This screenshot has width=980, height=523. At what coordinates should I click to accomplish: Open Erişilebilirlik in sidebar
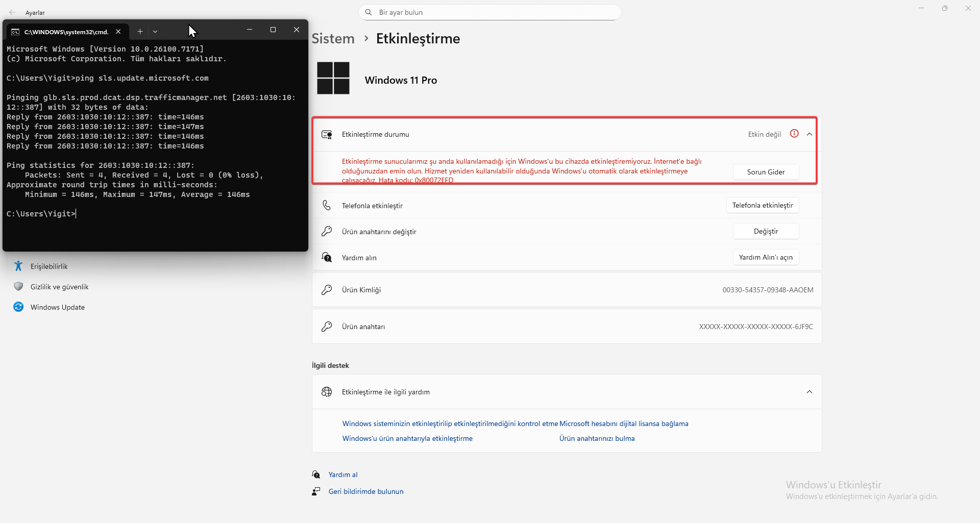click(x=49, y=266)
